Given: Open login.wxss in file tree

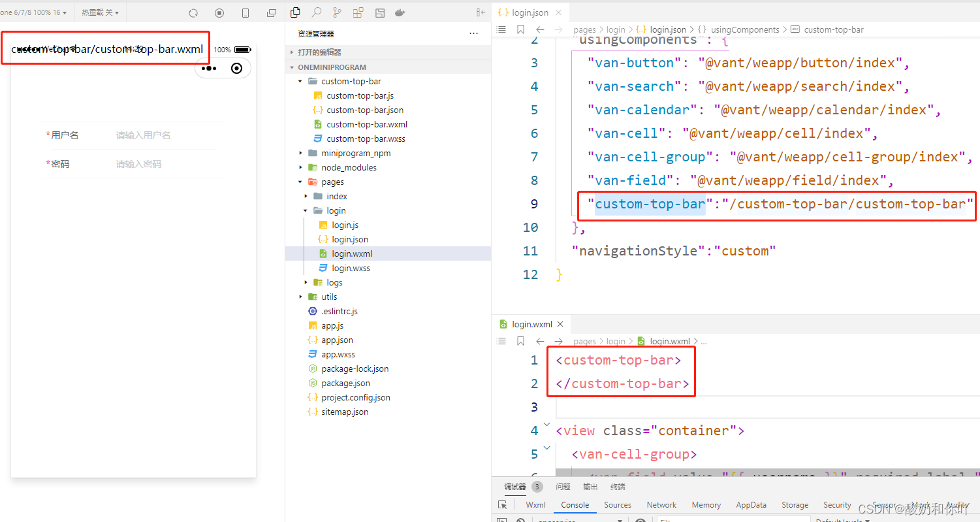Looking at the screenshot, I should point(351,268).
